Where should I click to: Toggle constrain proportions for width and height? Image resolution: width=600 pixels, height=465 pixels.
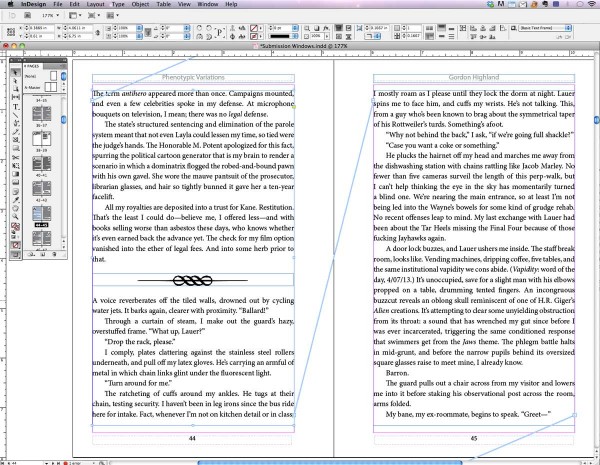point(98,33)
